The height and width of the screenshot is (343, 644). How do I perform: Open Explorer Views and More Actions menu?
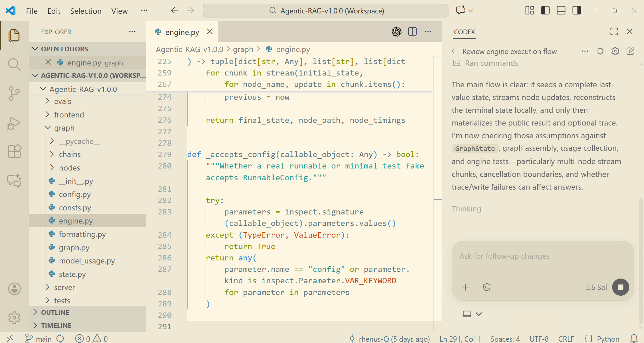click(132, 32)
